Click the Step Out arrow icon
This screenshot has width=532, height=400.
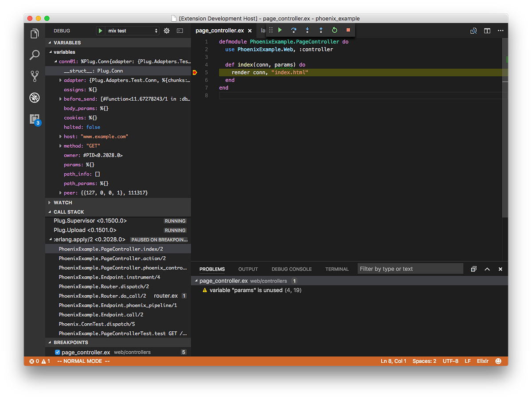321,30
